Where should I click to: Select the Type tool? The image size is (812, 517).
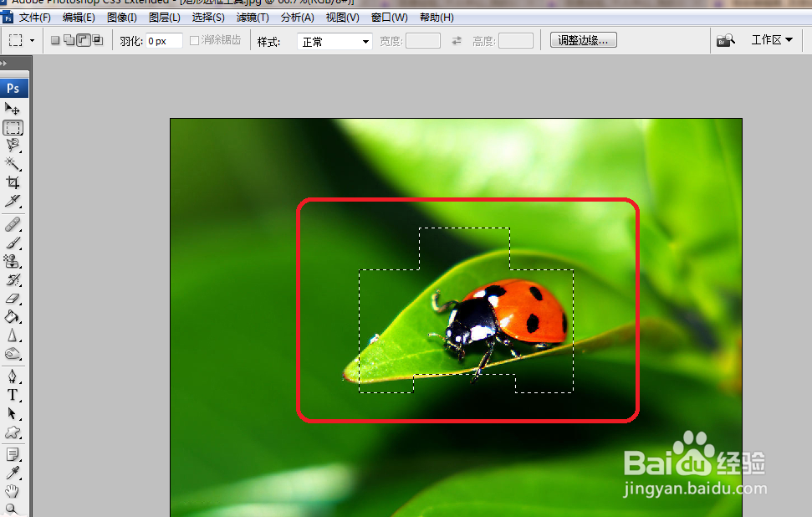click(x=13, y=395)
